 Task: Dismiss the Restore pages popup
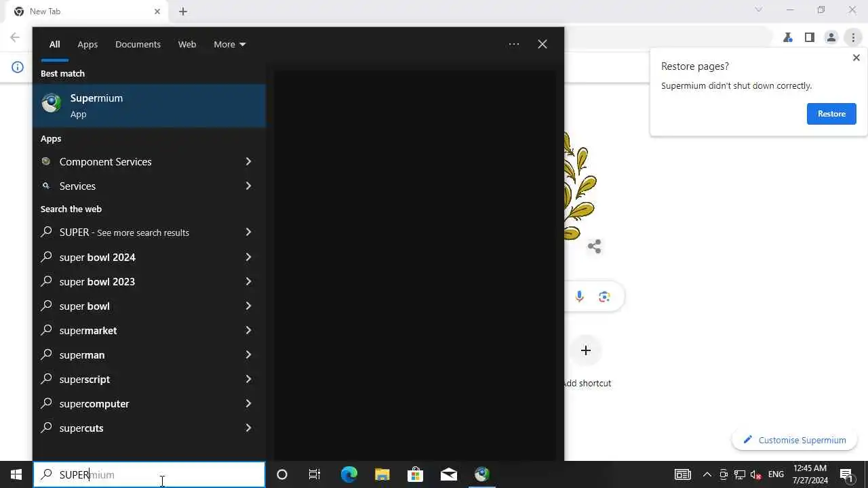856,58
